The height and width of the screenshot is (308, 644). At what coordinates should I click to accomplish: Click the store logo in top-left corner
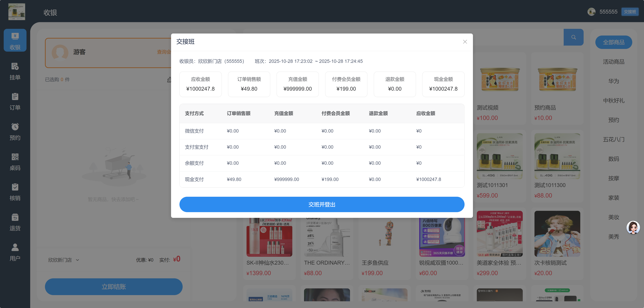pyautogui.click(x=17, y=12)
